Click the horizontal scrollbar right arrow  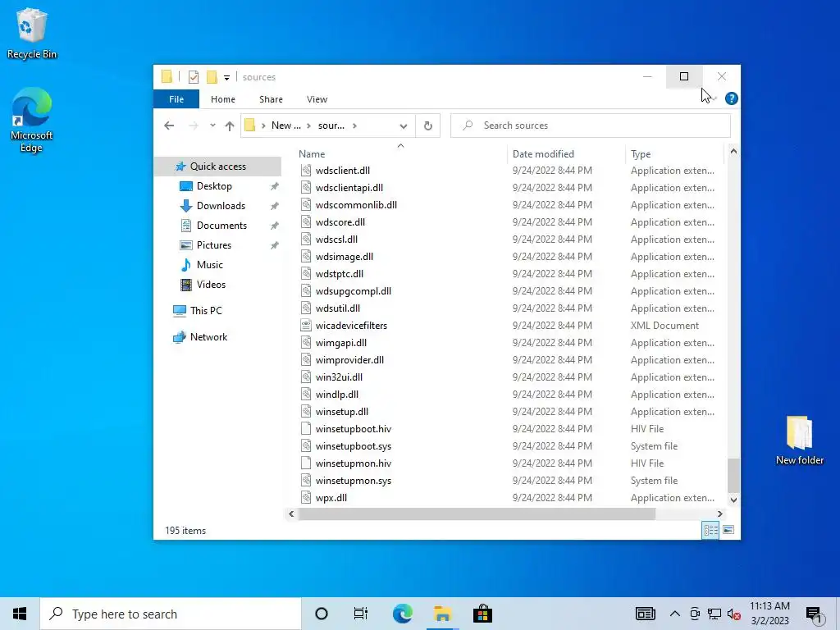[720, 514]
